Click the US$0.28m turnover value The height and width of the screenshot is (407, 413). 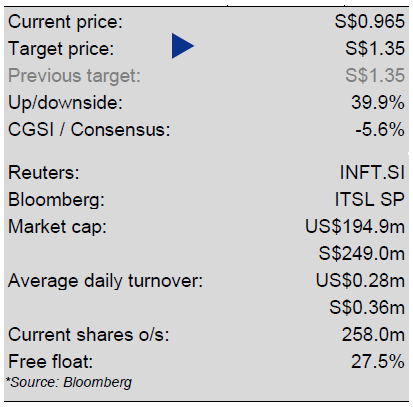(x=360, y=281)
